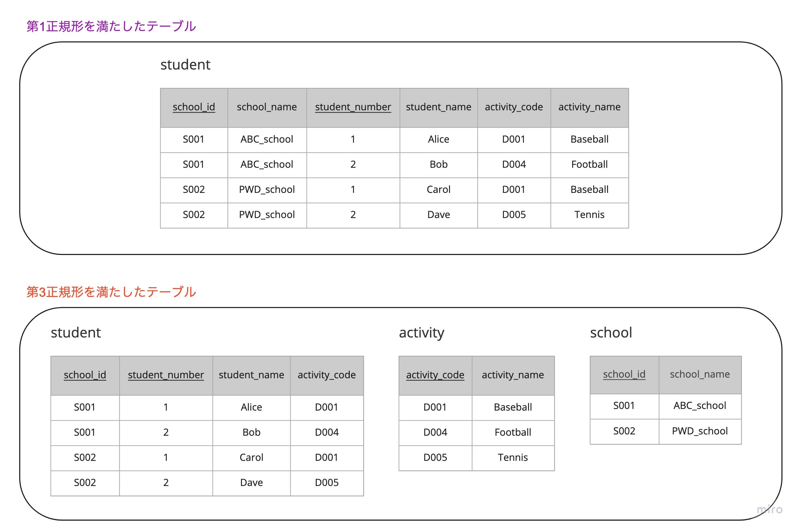Click the "第3正規形を満たしたテーブル" heading
Image resolution: width=801 pixels, height=532 pixels.
coord(111,291)
